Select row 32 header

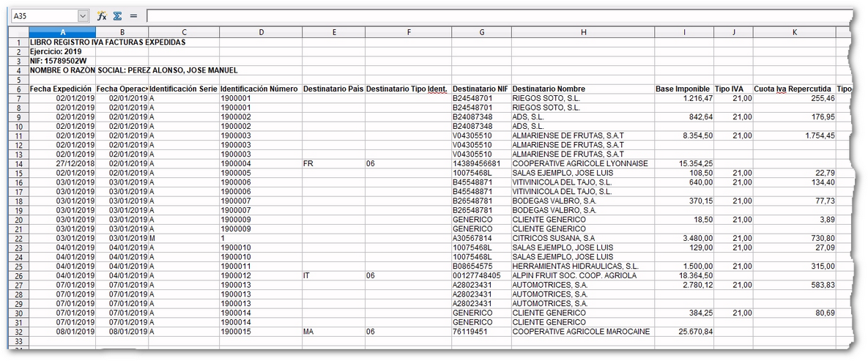(19, 332)
